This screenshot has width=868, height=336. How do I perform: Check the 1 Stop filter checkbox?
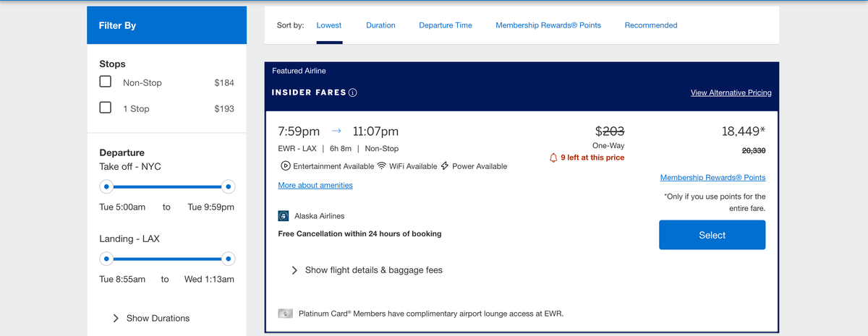[106, 108]
